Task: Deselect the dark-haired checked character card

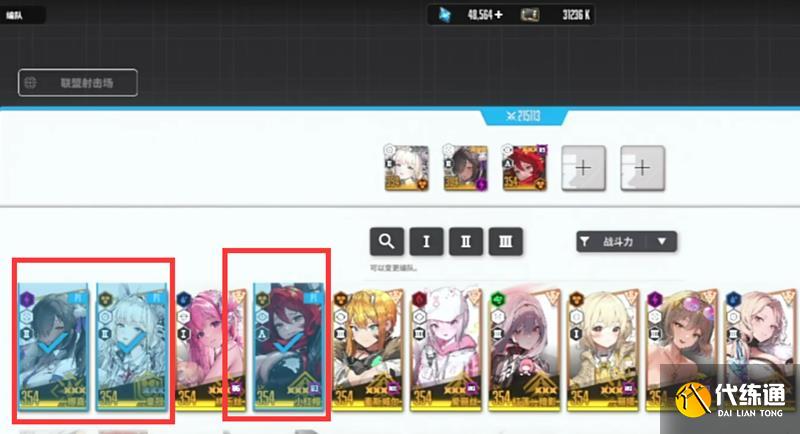Action: point(53,347)
